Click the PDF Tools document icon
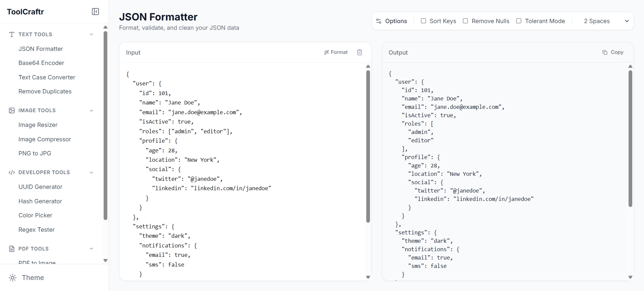 pyautogui.click(x=12, y=249)
